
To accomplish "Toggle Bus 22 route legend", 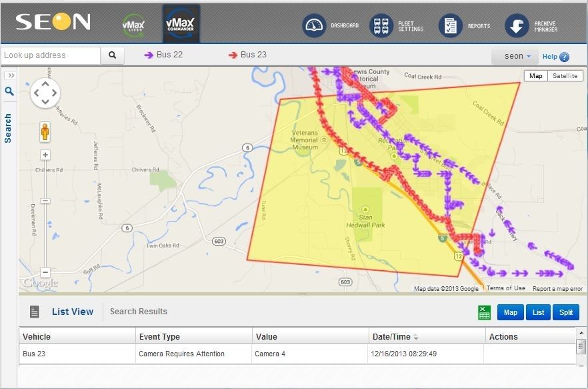I will (163, 55).
